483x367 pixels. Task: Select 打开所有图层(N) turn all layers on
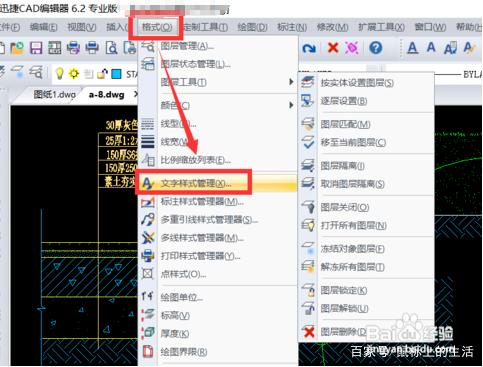[353, 226]
